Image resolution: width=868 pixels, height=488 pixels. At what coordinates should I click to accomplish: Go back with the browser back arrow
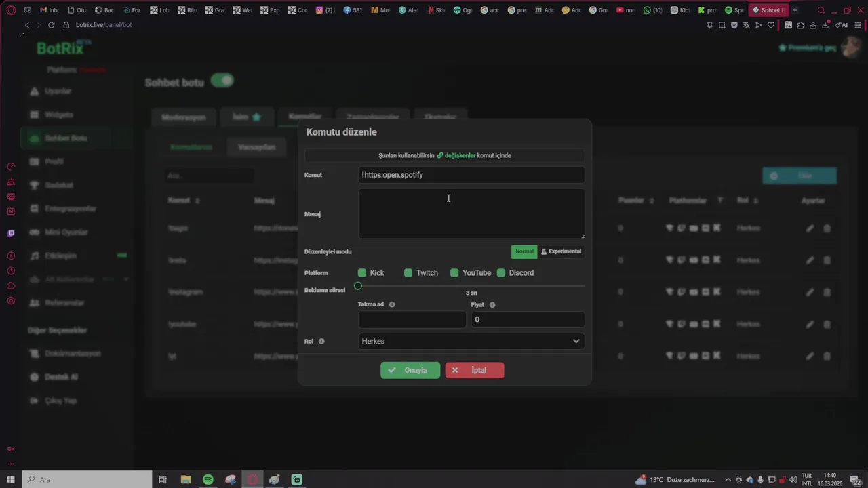point(26,25)
